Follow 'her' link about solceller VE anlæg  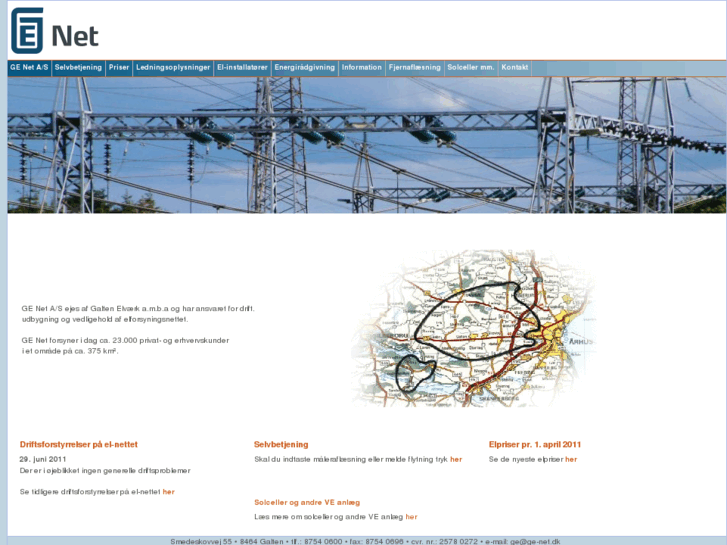click(x=411, y=517)
